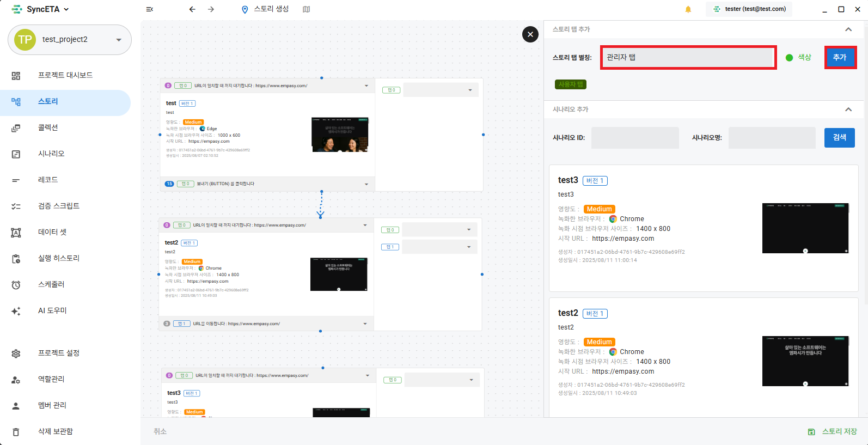Open the test_project2 project dropdown
Screen dimensions: 868x445
pyautogui.click(x=119, y=40)
